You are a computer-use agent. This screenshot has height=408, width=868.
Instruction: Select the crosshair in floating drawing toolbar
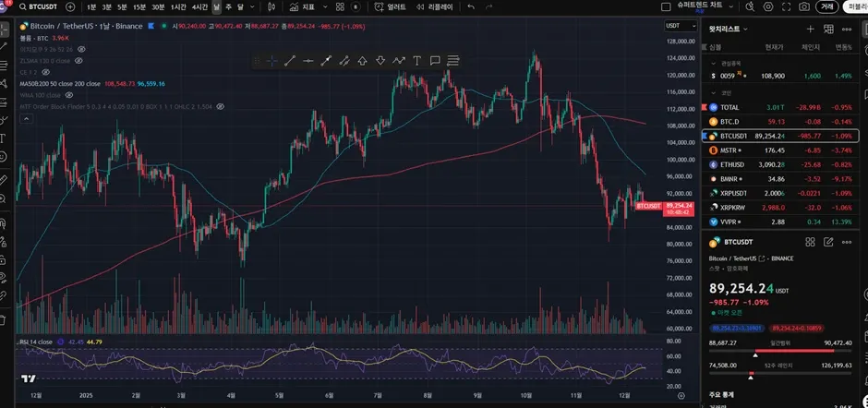pos(271,61)
